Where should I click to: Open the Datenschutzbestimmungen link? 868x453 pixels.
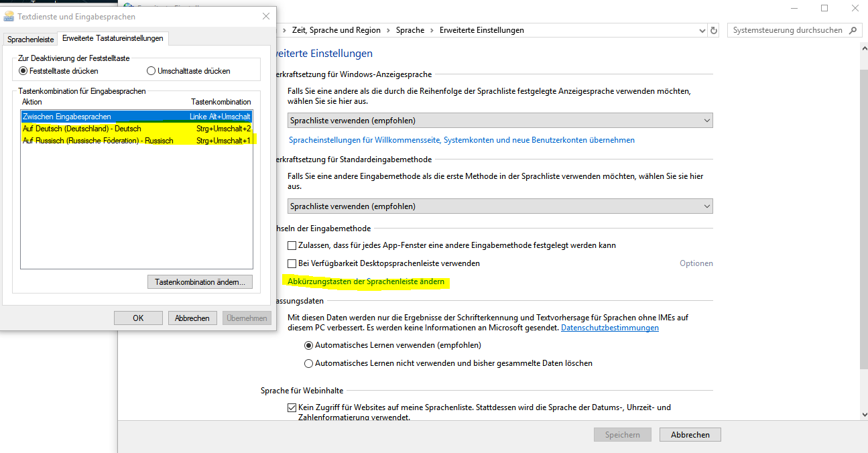(x=610, y=328)
